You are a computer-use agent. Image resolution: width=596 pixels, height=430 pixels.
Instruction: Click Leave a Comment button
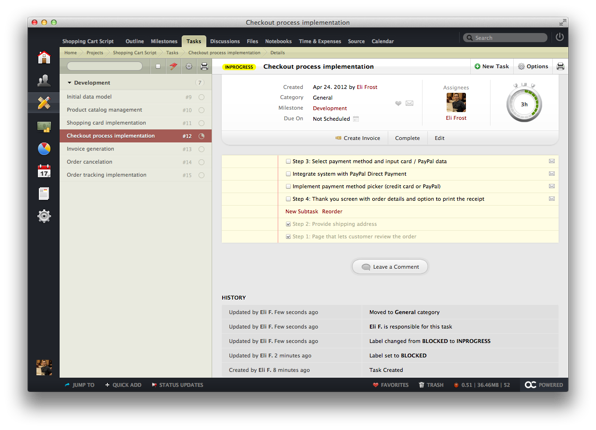[390, 267]
